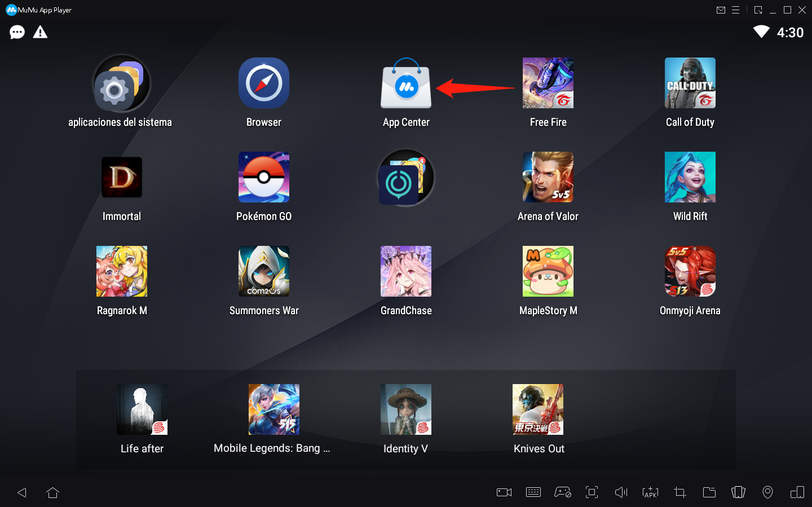Capture a screenshot with the crop tool
This screenshot has width=812, height=507.
click(679, 492)
